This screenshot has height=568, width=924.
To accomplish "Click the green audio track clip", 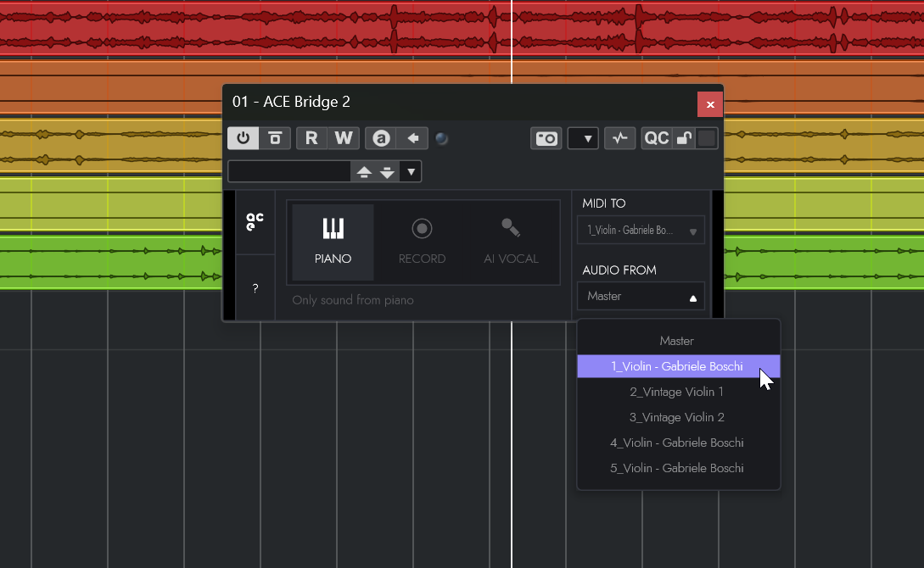I will pyautogui.click(x=111, y=263).
